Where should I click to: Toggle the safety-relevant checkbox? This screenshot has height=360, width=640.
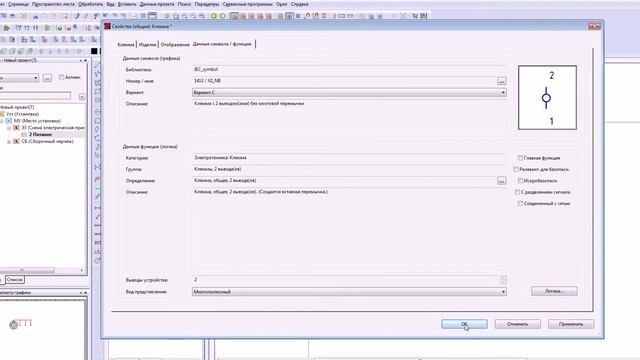pyautogui.click(x=516, y=169)
